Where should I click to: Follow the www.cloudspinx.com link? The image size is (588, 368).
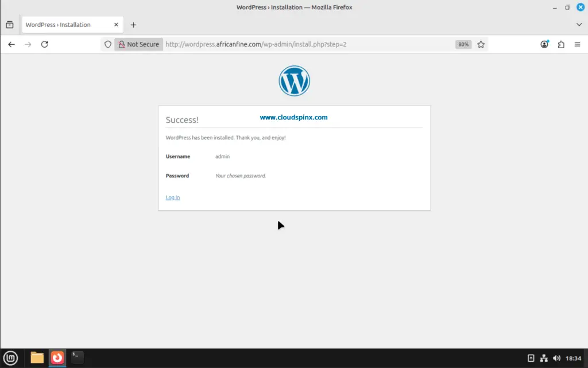pyautogui.click(x=293, y=117)
